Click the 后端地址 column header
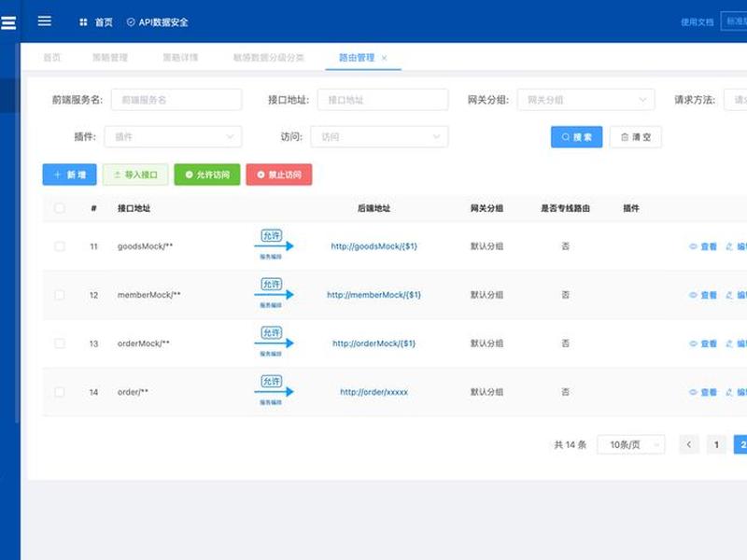This screenshot has height=560, width=747. 374,208
